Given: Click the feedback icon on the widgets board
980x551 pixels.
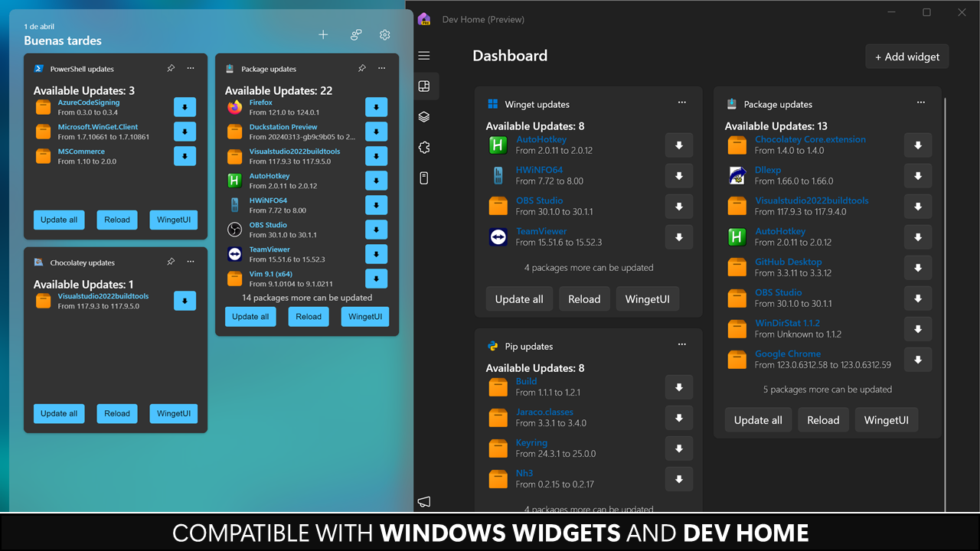Looking at the screenshot, I should [354, 34].
